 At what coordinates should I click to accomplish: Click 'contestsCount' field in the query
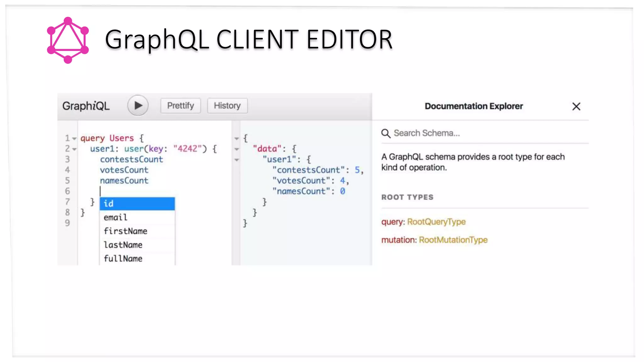point(131,159)
